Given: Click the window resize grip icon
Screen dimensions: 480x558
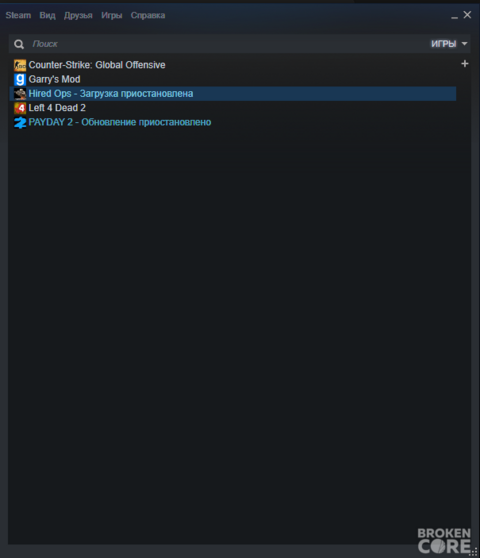Looking at the screenshot, I should 474,552.
